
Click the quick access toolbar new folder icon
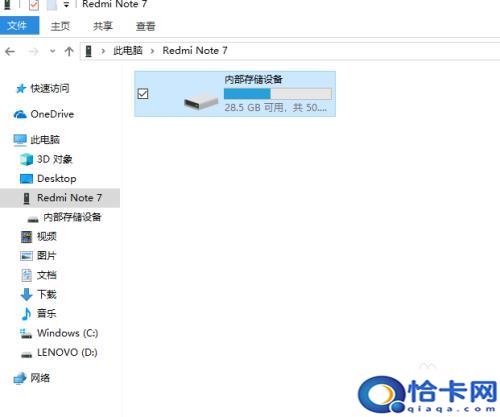[51, 5]
